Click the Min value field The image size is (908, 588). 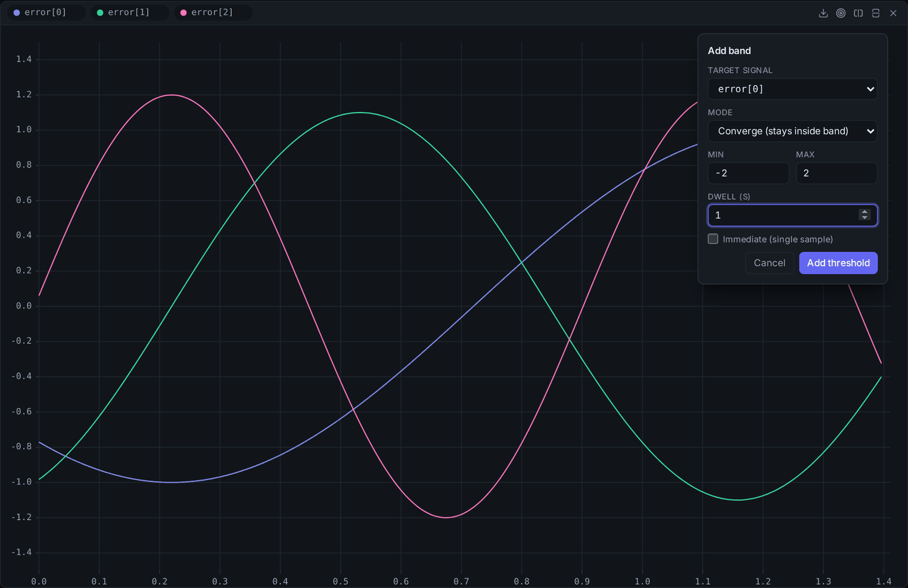[x=748, y=173]
